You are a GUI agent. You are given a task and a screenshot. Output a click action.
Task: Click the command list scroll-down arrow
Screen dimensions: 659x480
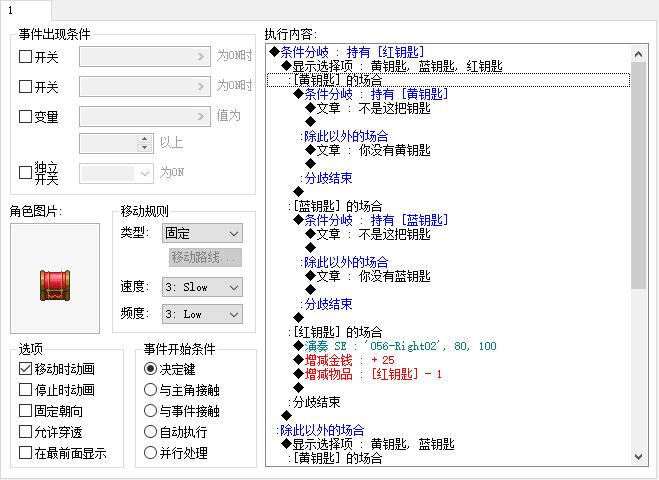pos(638,456)
